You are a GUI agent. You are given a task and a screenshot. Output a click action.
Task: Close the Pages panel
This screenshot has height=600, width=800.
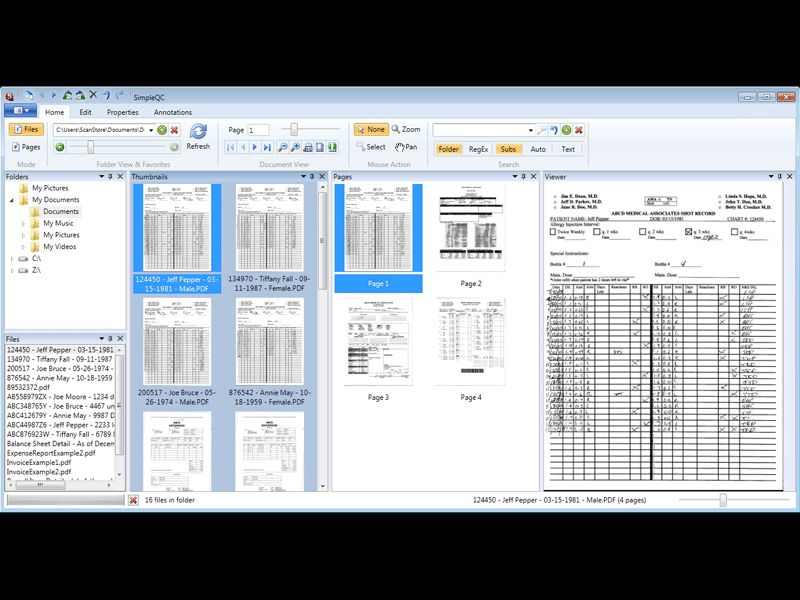[534, 177]
